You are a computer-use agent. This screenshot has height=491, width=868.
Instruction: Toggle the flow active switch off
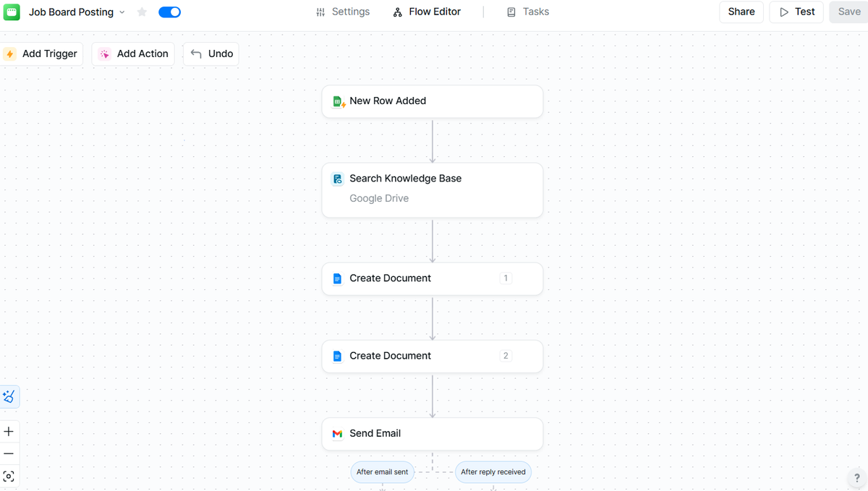(x=169, y=12)
